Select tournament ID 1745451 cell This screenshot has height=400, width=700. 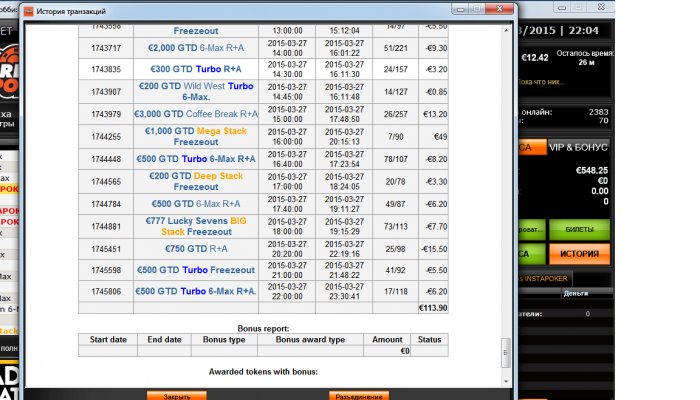click(106, 249)
